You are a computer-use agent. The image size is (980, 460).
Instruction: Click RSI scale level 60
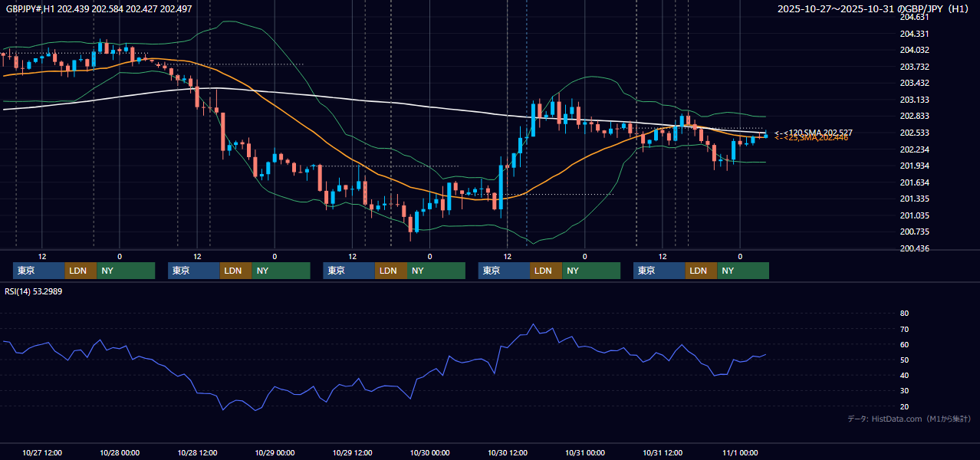904,344
